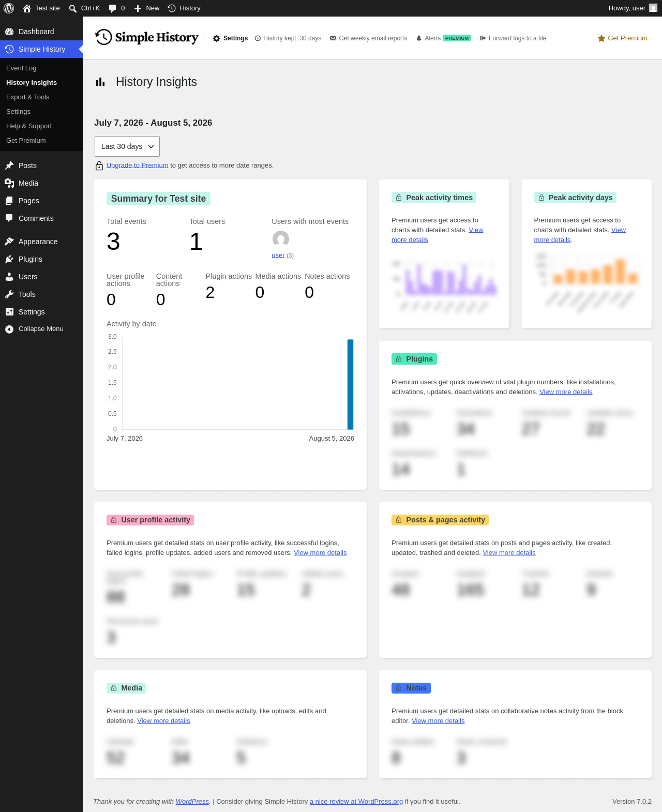Open the Event Log submenu item
This screenshot has width=662, height=812.
click(21, 68)
